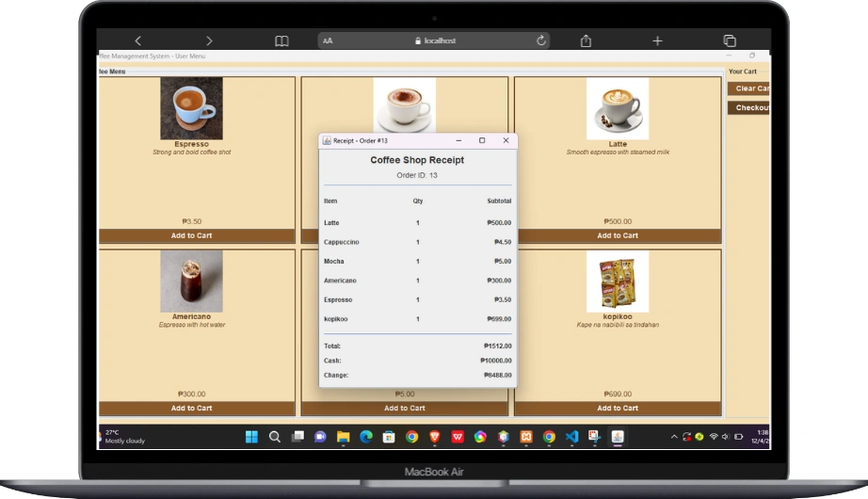Image resolution: width=868 pixels, height=499 pixels.
Task: Add kopikoo to cart
Action: click(618, 409)
